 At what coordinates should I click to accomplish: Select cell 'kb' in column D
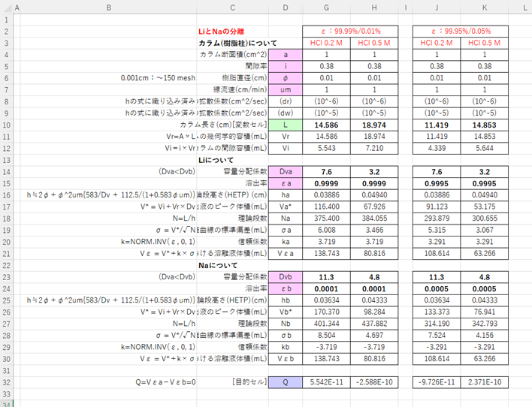click(286, 348)
